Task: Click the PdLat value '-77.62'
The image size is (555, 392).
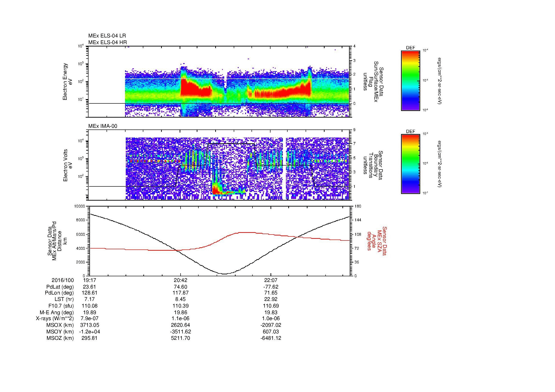Action: (x=271, y=287)
